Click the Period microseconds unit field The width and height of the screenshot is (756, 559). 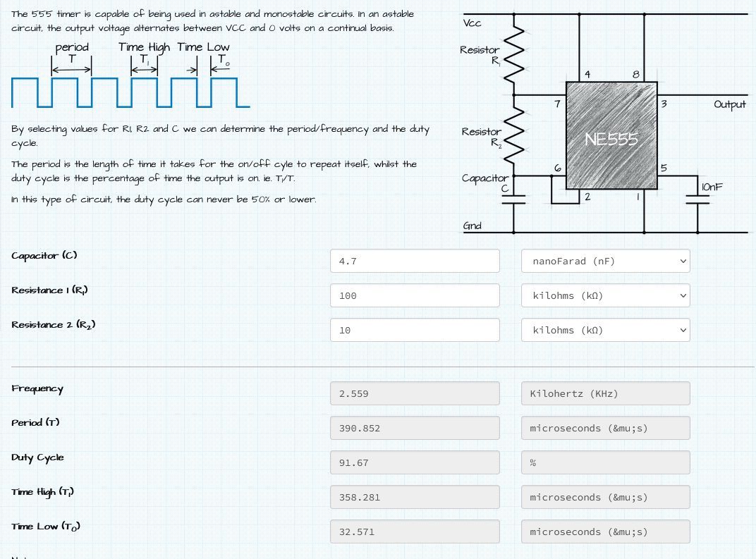pos(606,428)
